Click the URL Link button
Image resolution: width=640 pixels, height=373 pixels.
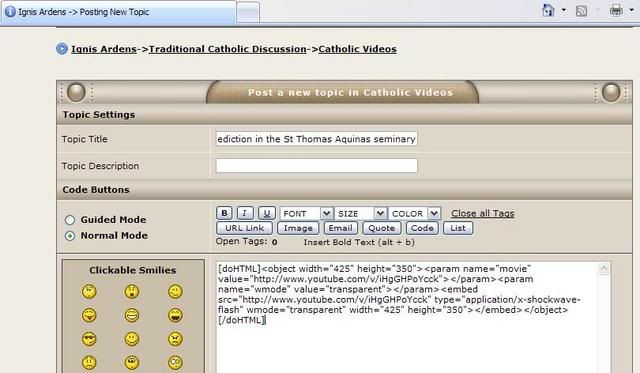coord(244,228)
